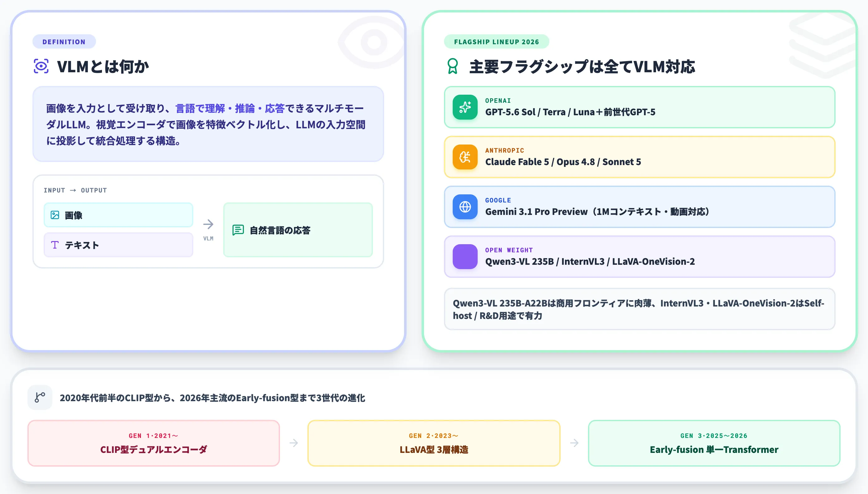Click the 自然言語の応答 output box
Image resolution: width=868 pixels, height=494 pixels.
coord(298,230)
